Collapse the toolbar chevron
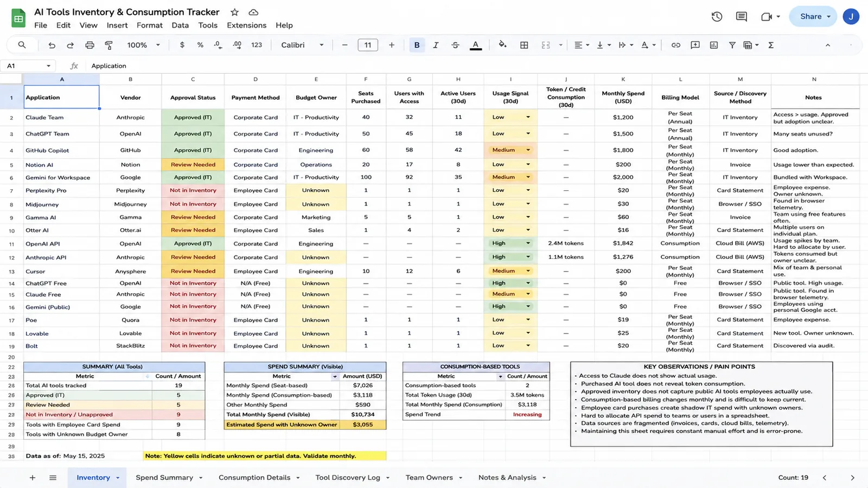Screen dimensions: 868x488 tap(827, 45)
